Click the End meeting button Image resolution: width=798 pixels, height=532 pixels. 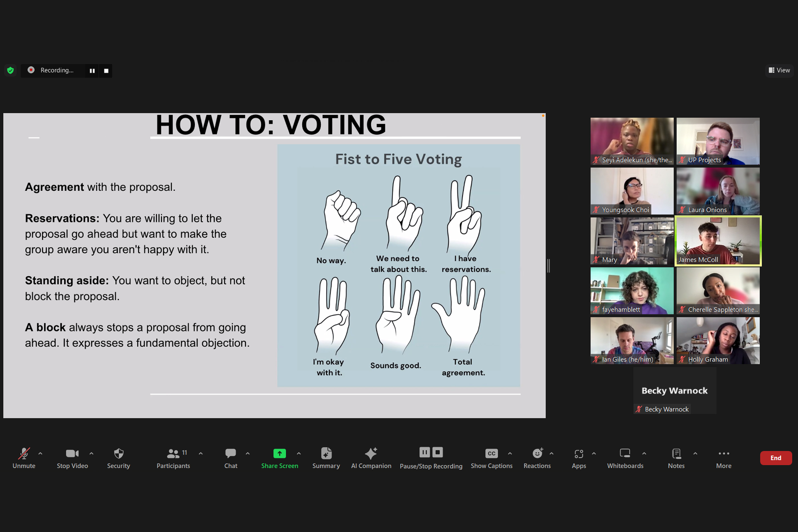pos(776,458)
